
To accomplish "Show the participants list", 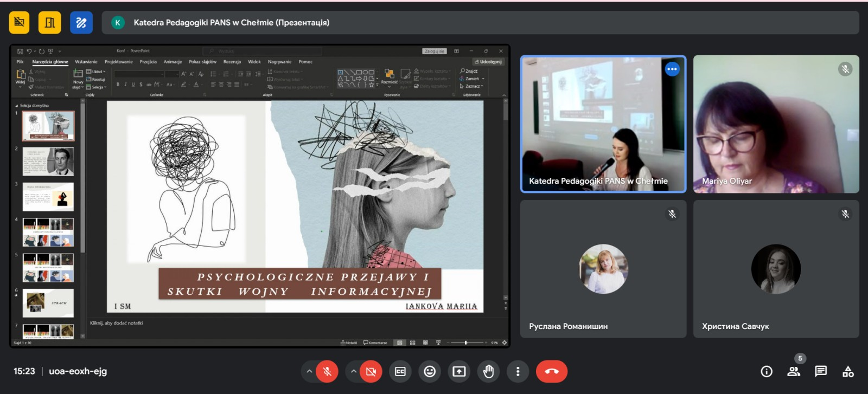I will 794,371.
